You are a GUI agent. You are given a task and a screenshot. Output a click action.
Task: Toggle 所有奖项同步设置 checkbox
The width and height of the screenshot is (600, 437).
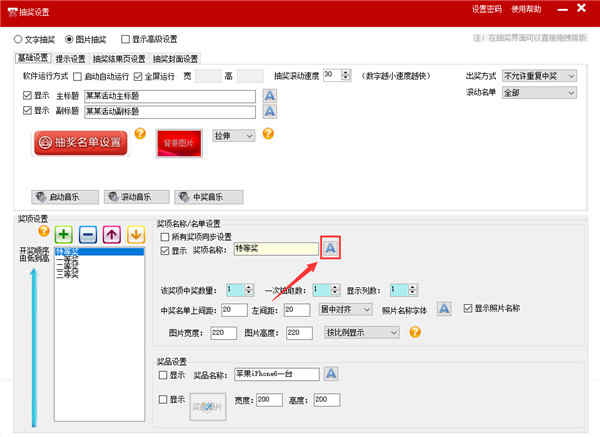pos(165,237)
